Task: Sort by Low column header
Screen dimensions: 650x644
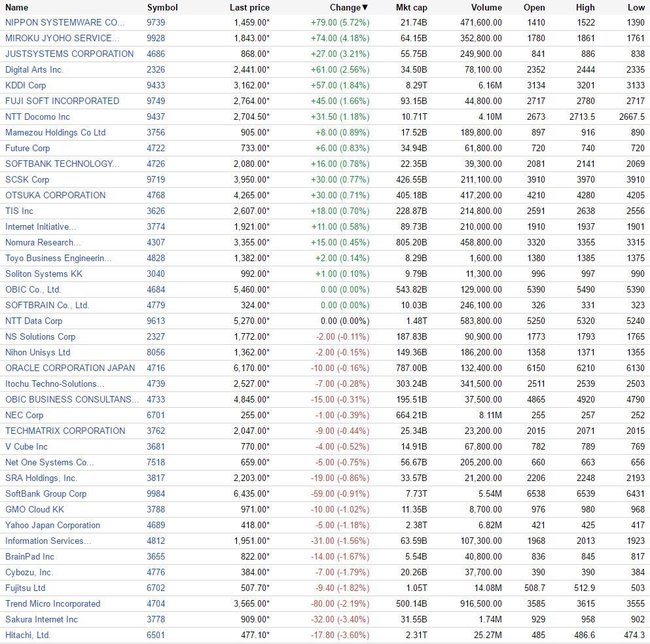Action: coord(636,7)
